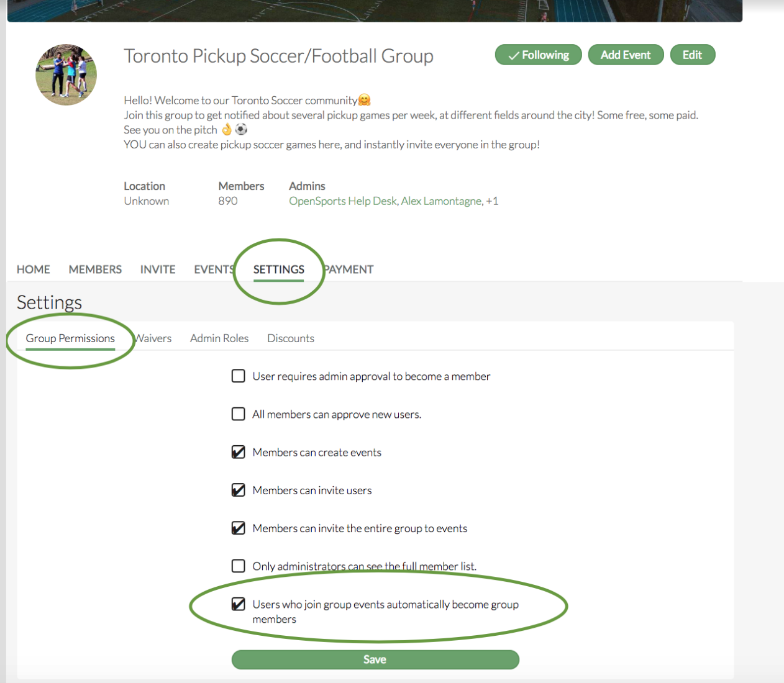Click the Following button
Image resolution: width=784 pixels, height=683 pixels.
pos(538,55)
